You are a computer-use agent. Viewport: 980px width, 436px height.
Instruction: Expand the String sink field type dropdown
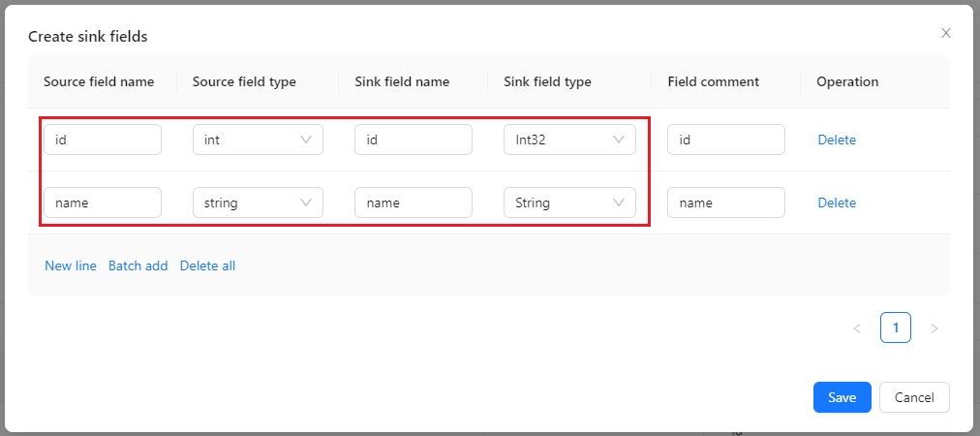pyautogui.click(x=569, y=202)
